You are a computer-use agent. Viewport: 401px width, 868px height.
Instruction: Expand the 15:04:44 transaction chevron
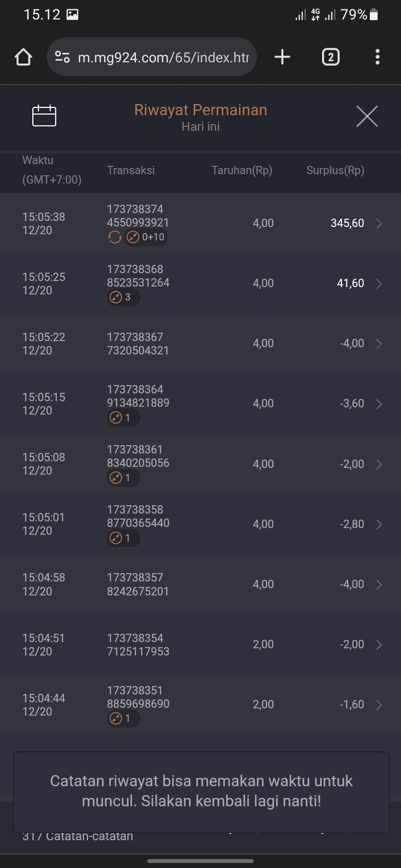[379, 705]
